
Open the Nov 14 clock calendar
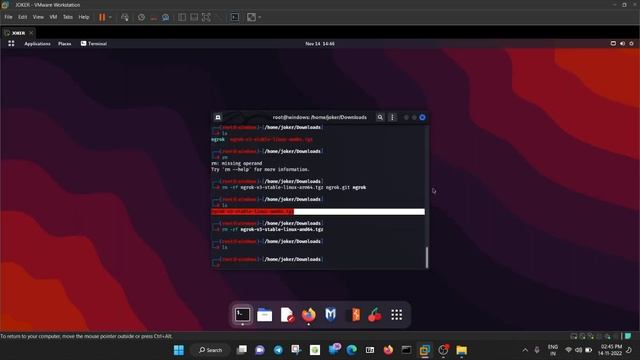pos(320,44)
